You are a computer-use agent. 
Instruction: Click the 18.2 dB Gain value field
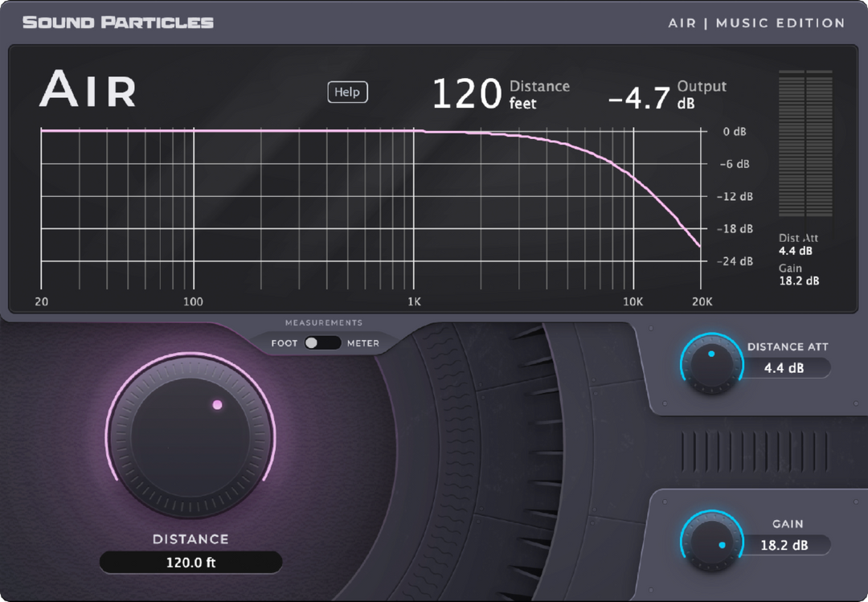click(x=784, y=545)
